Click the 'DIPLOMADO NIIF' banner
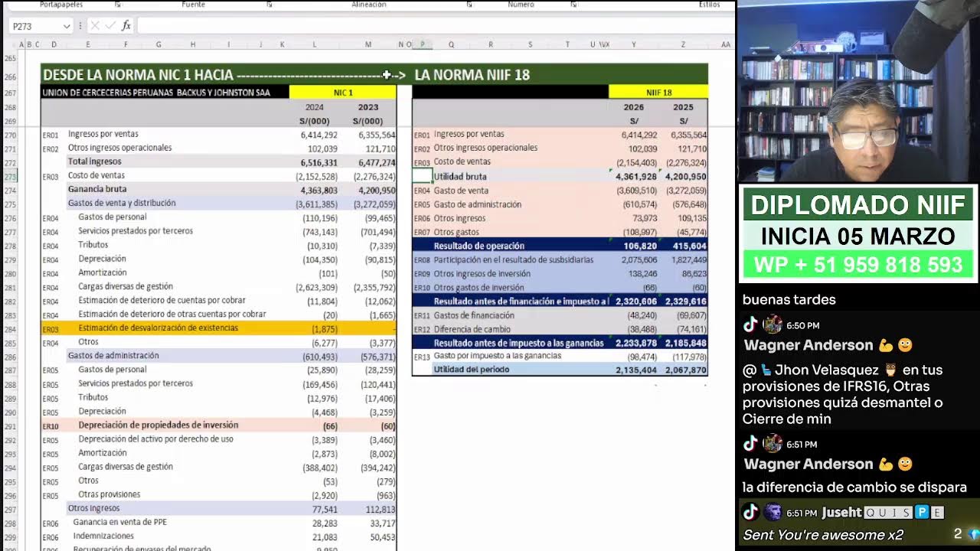Viewport: 980px width, 551px height. point(857,205)
